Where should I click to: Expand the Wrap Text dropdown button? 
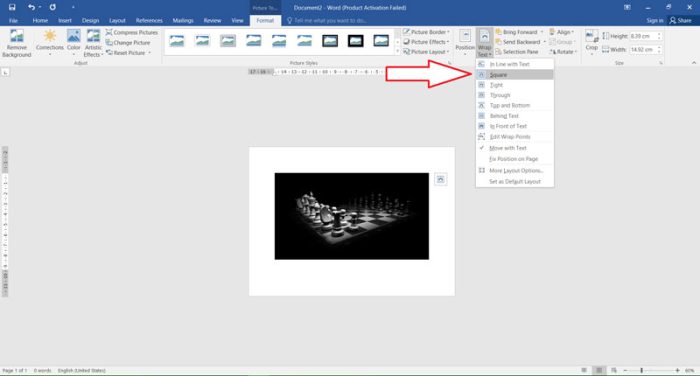coord(484,43)
